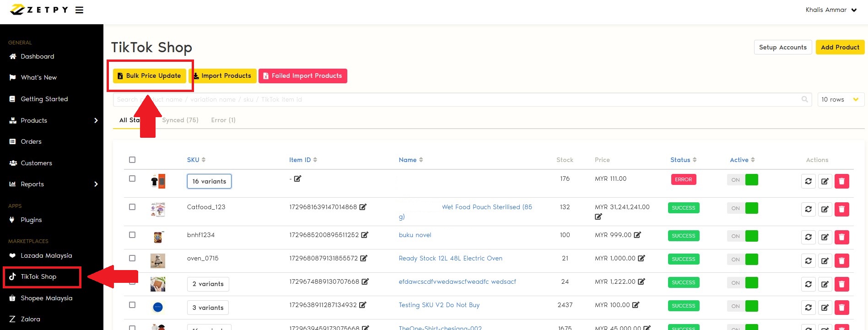Sync the efdawcscdfvwedawscfweadfc product row
868x330 pixels.
coord(809,284)
